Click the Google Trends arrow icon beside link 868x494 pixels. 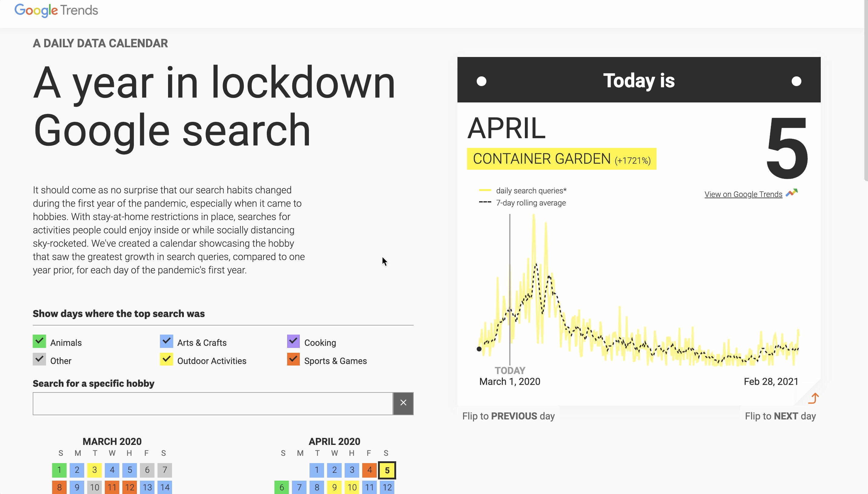[x=791, y=193]
